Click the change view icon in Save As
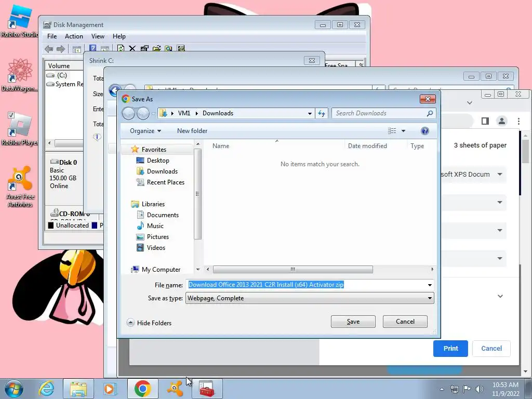532x399 pixels. (392, 131)
